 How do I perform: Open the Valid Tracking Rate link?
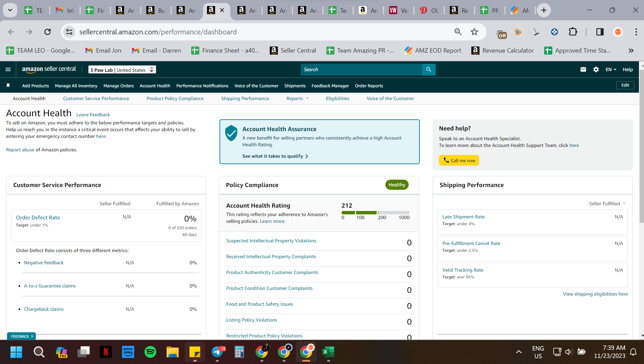click(x=463, y=270)
